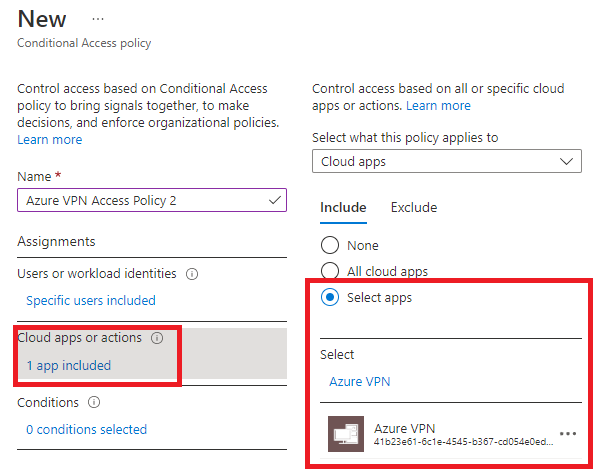The height and width of the screenshot is (472, 605).
Task: Open Learn more link for cloud apps
Action: coord(438,106)
